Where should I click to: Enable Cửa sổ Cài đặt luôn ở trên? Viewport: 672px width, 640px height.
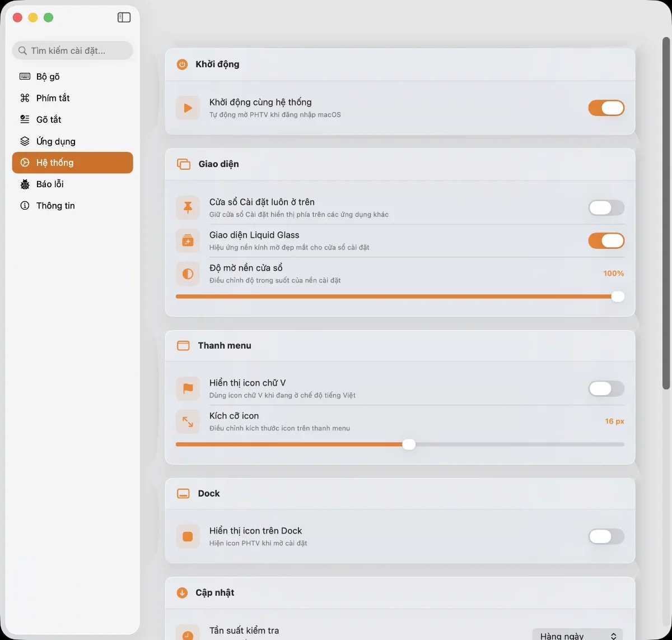[606, 208]
